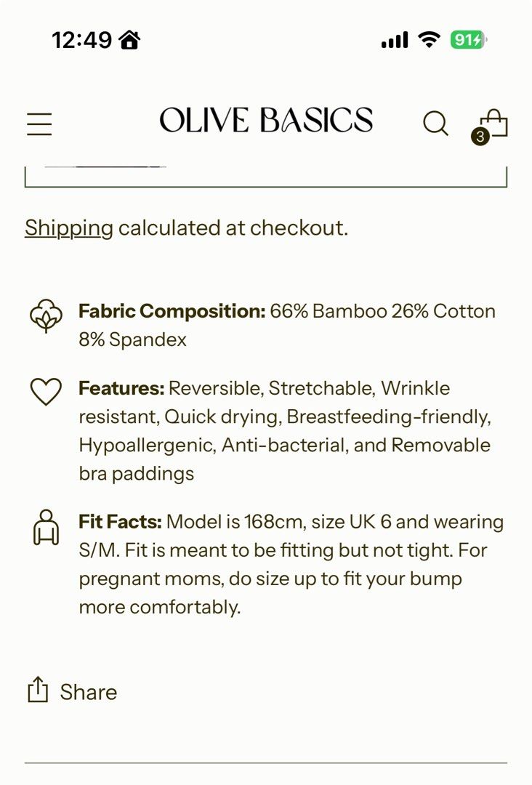Image resolution: width=532 pixels, height=785 pixels.
Task: Select the OLIVE BASICS logo
Action: [x=266, y=121]
